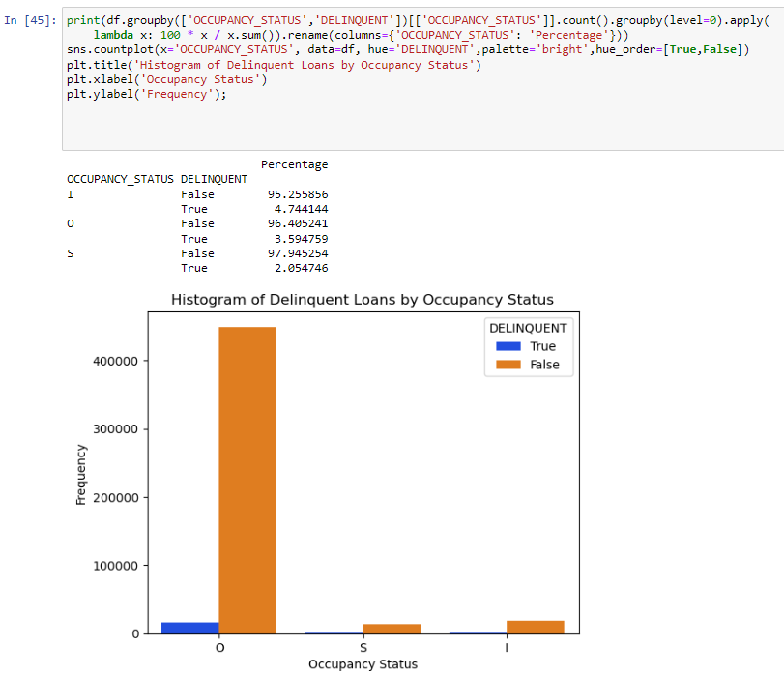Click the OCCUPANCY_STATUS index header
Image resolution: width=784 pixels, height=676 pixels.
tap(120, 179)
